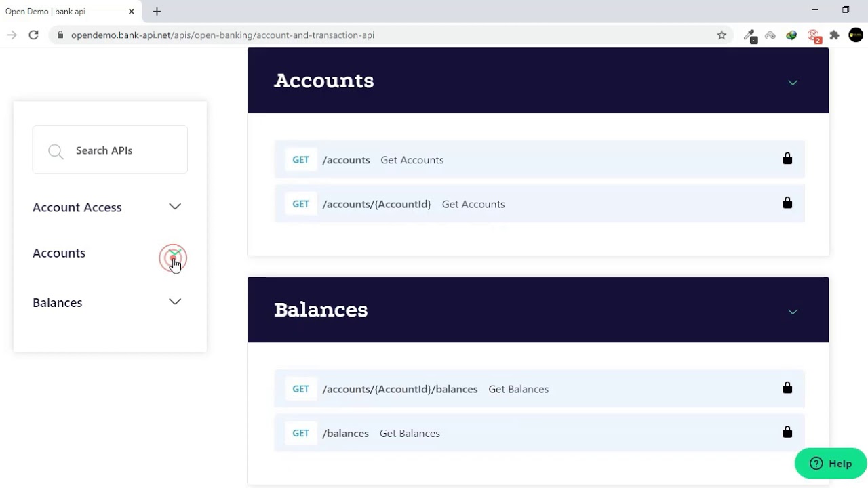The width and height of the screenshot is (868, 488).
Task: Click the pen extension icon
Action: point(749,35)
